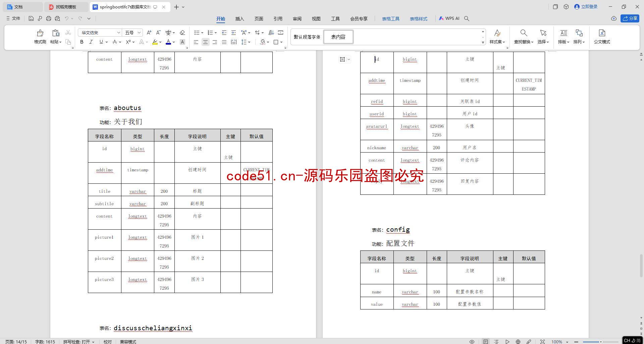Open the References (引用) ribbon tab
The width and height of the screenshot is (644, 344).
pyautogui.click(x=278, y=19)
